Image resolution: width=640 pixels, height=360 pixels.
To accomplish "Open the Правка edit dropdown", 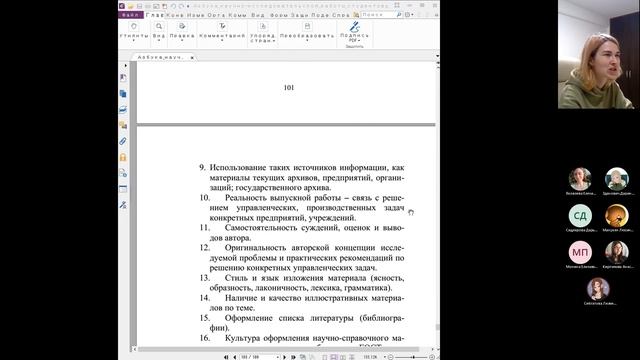I will click(x=182, y=32).
